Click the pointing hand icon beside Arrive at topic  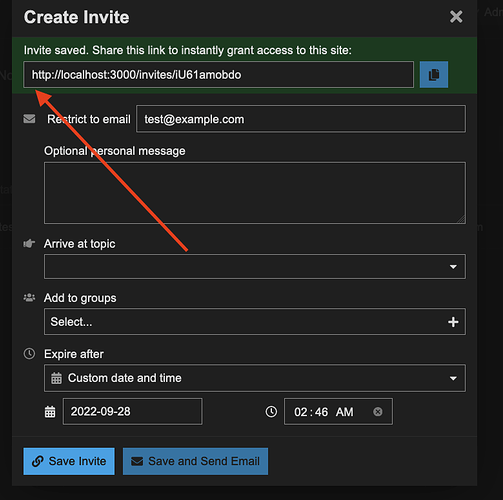(29, 244)
